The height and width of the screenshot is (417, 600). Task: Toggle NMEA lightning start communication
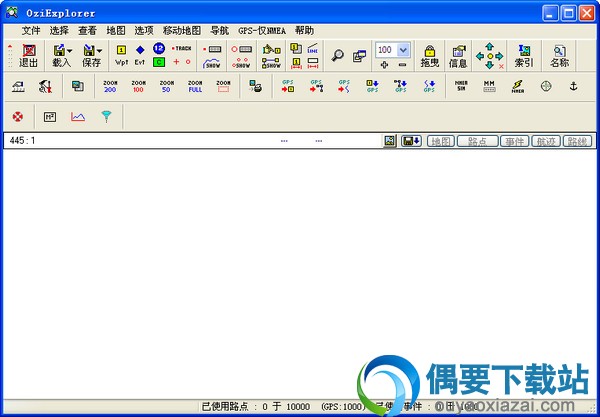coord(518,86)
